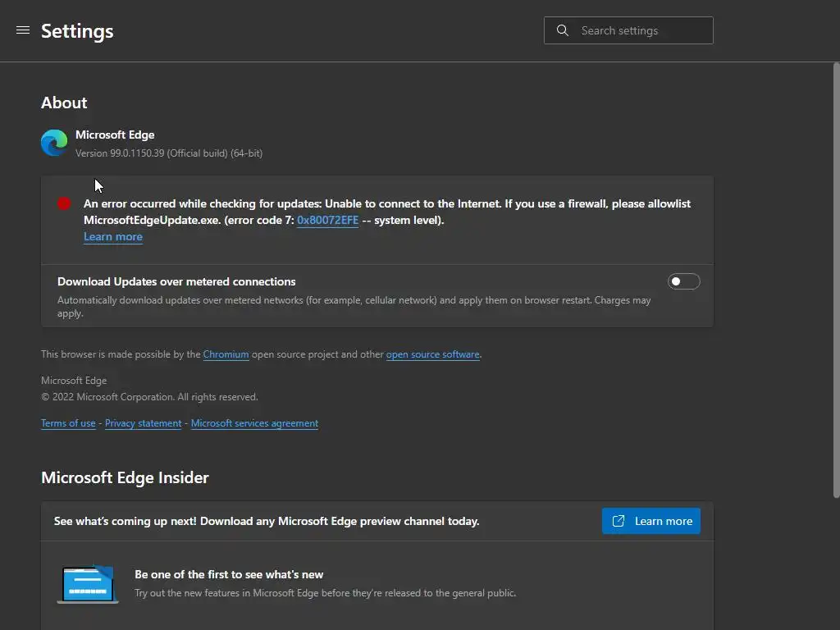Click the vertical page scrollbar
This screenshot has height=630, width=840.
click(x=835, y=279)
